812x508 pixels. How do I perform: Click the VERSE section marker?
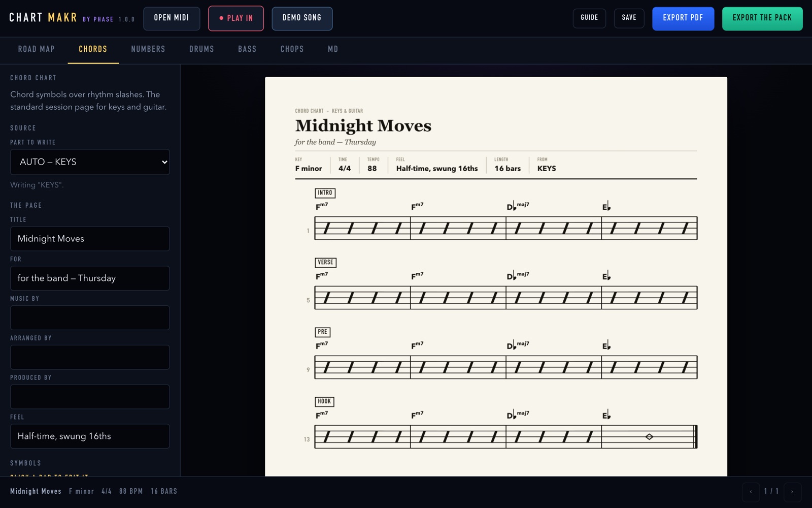click(325, 263)
